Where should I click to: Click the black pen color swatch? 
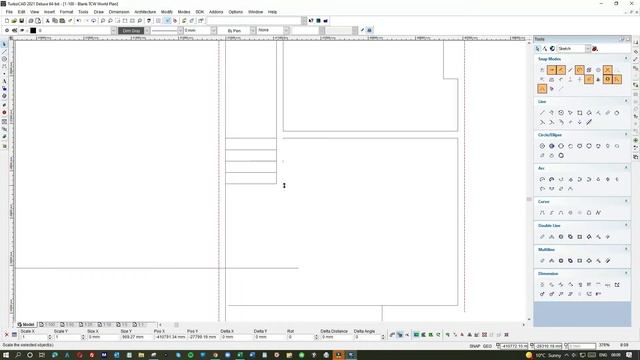click(x=33, y=31)
